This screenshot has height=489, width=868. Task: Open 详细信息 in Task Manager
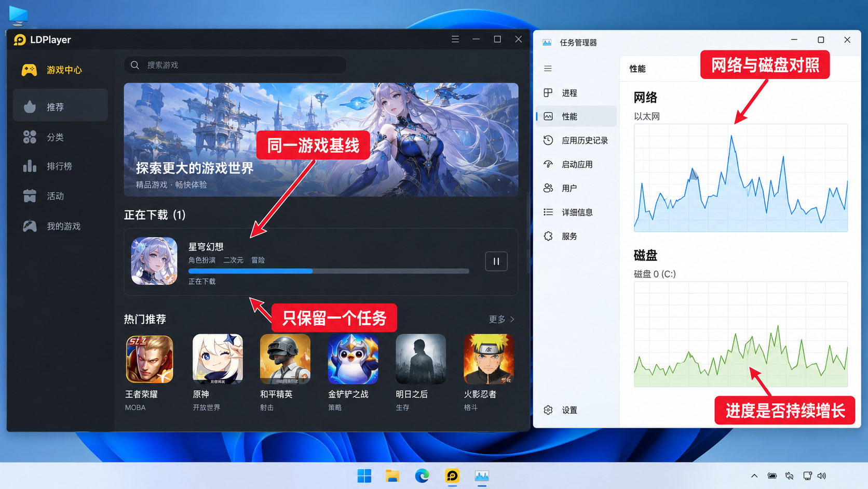[x=577, y=212]
